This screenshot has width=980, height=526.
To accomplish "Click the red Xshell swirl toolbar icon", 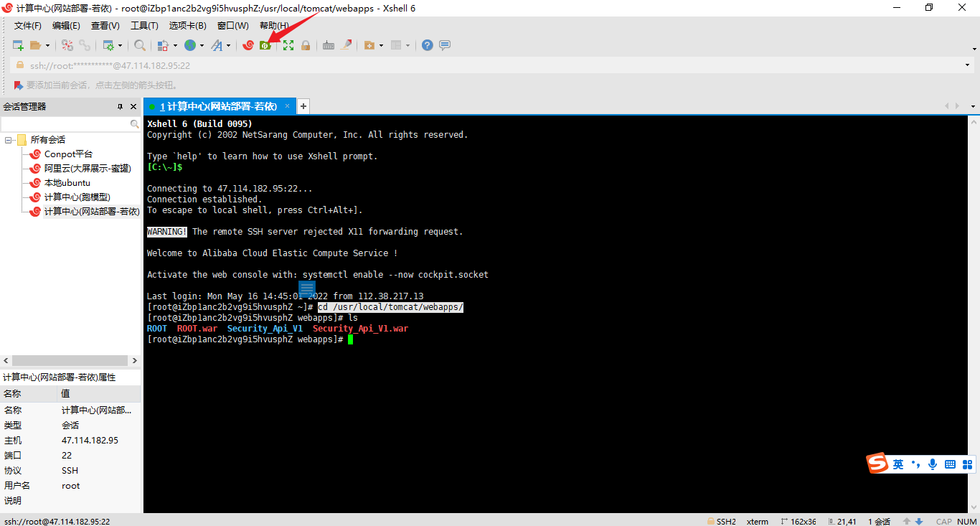I will pyautogui.click(x=248, y=45).
